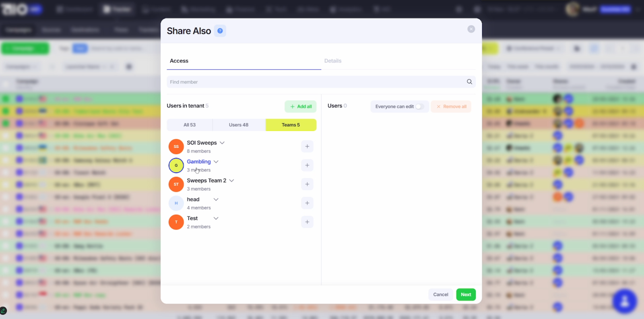Add Test team with plus icon
This screenshot has width=644, height=319.
[x=307, y=222]
